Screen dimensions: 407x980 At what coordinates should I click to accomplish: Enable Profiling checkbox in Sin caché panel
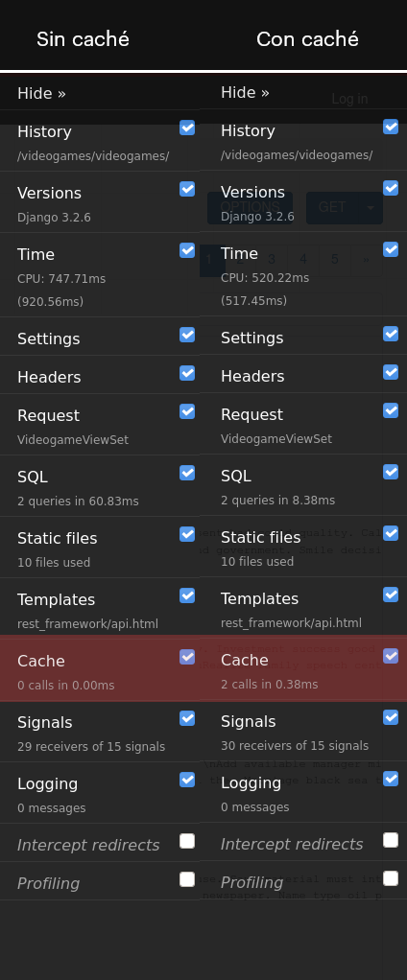point(187,879)
